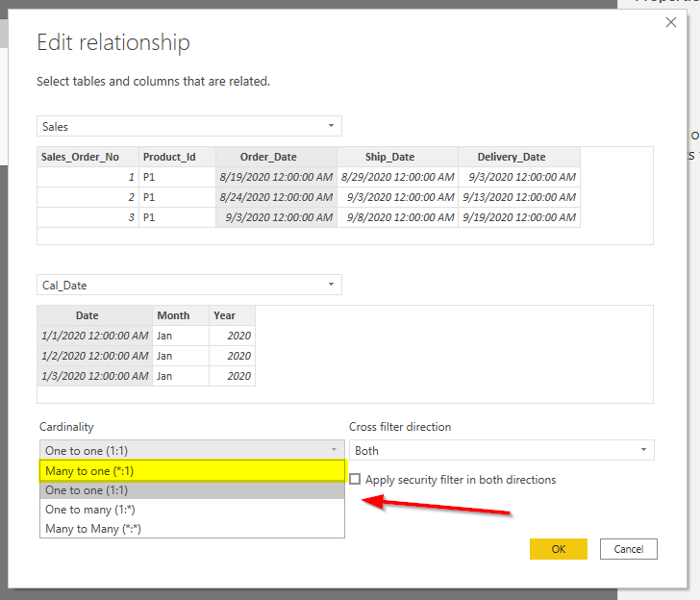Close the Edit relationship dialog
Image resolution: width=700 pixels, height=600 pixels.
click(670, 22)
